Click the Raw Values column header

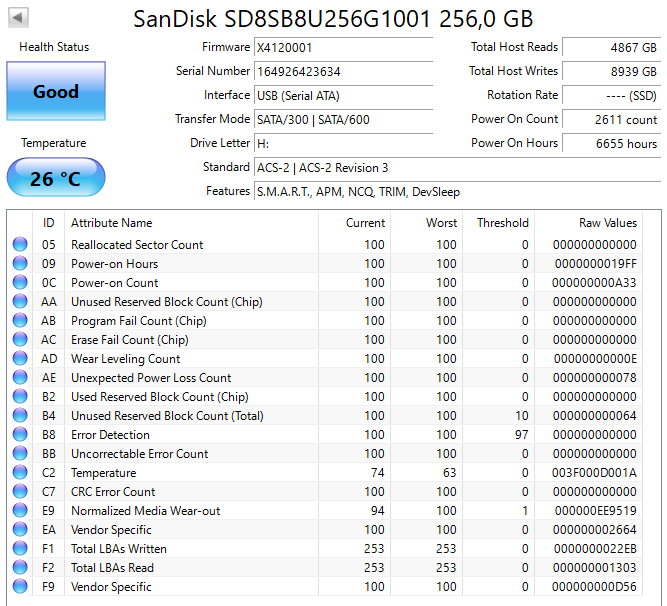click(x=607, y=223)
